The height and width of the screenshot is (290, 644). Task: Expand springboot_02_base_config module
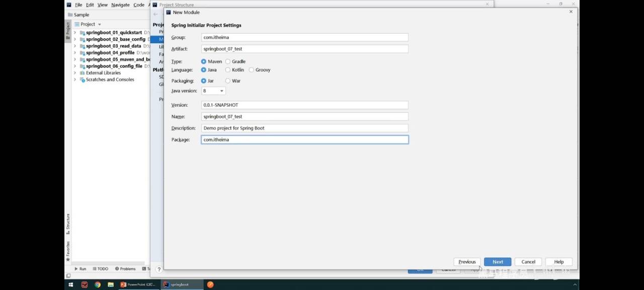[x=75, y=39]
